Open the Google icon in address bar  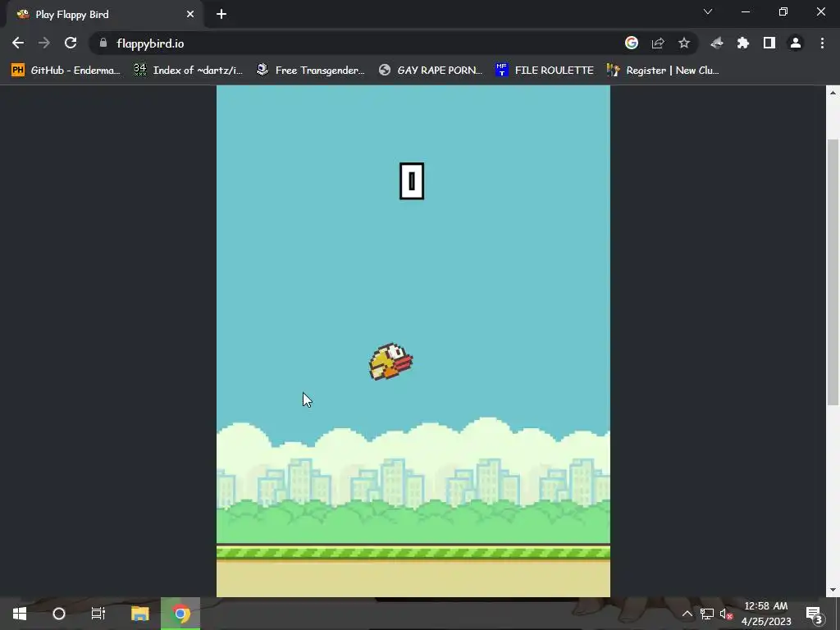(x=632, y=43)
